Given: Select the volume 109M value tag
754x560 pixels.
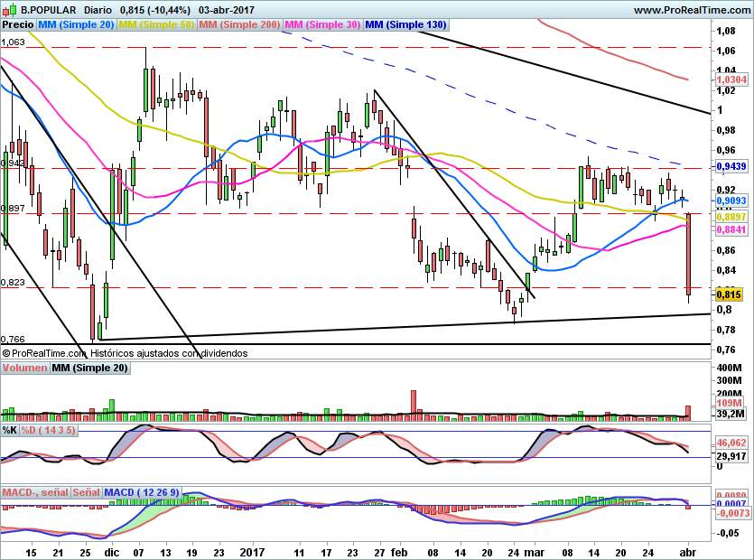Looking at the screenshot, I should click(729, 403).
